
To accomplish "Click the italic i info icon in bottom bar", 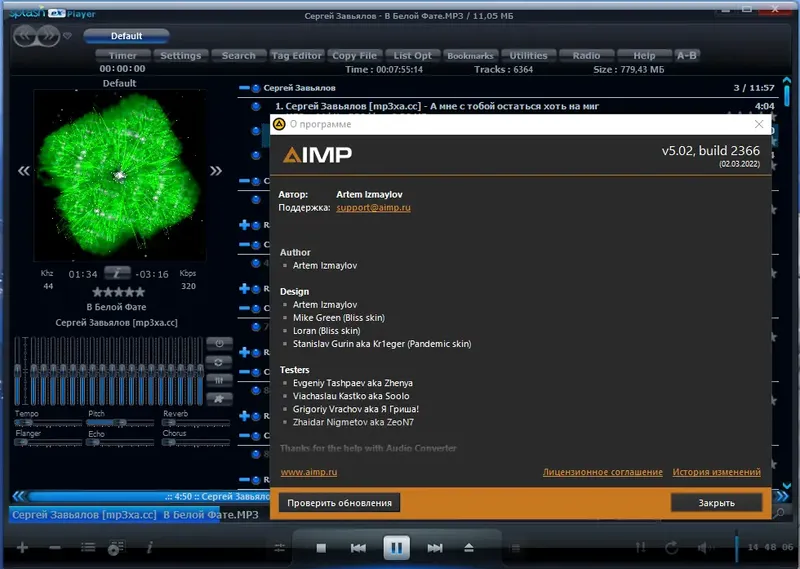I will [149, 548].
